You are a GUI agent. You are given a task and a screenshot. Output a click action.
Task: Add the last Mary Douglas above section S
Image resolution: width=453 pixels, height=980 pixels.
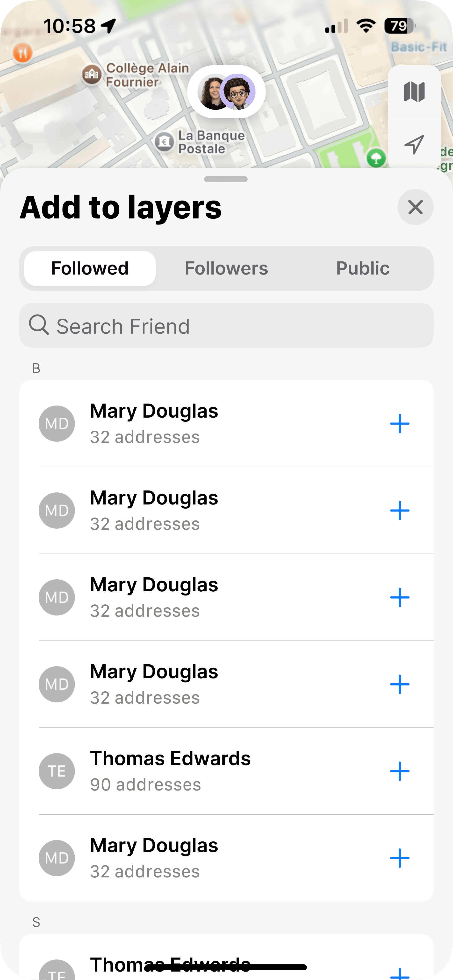(399, 858)
